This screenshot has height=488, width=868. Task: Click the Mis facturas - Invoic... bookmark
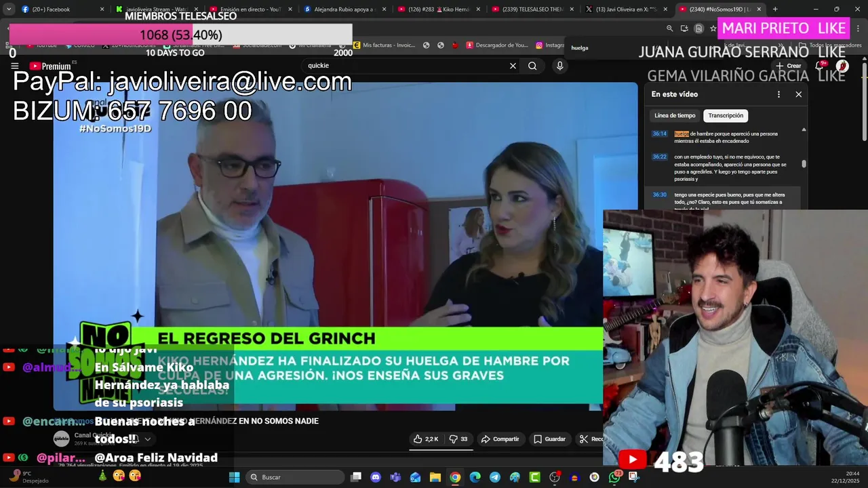[x=384, y=45]
